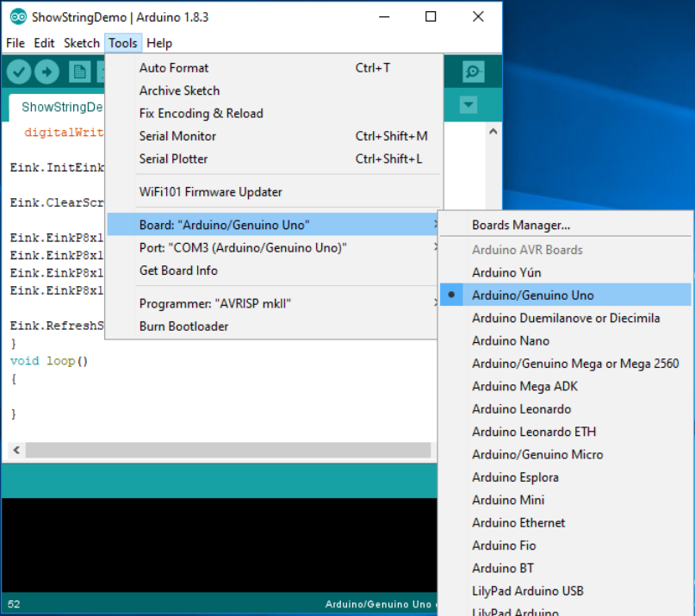Click the editor horizontal scrollbar thumb

point(228,450)
